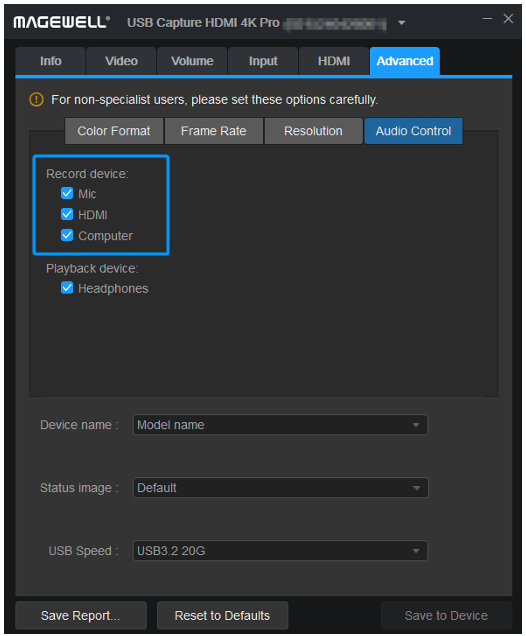
Task: Switch to the Info tab
Action: coord(51,61)
